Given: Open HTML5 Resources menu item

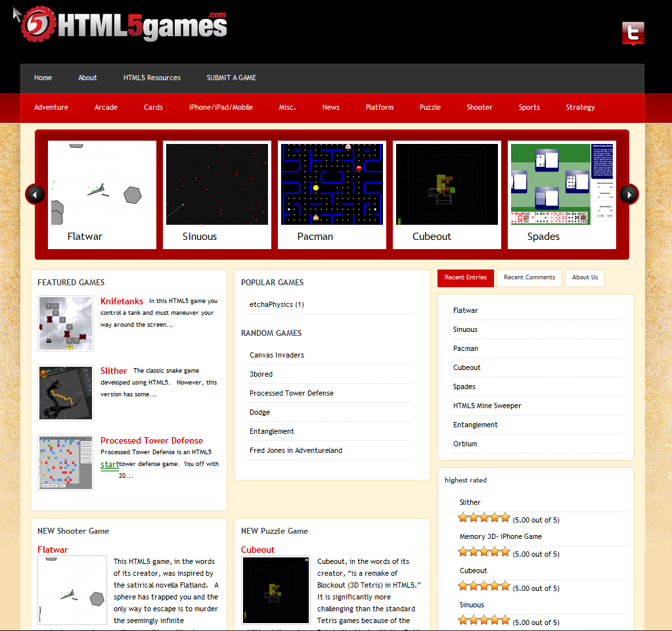Looking at the screenshot, I should [152, 78].
